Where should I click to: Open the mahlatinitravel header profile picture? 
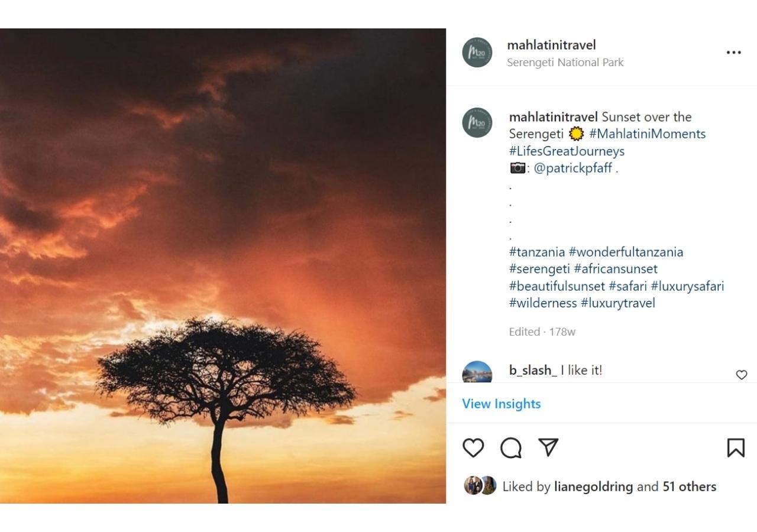[477, 53]
